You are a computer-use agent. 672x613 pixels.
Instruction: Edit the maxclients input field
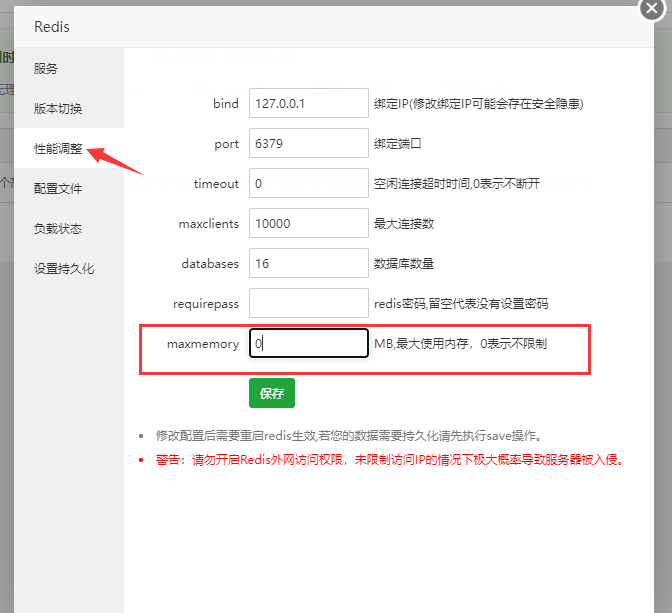pyautogui.click(x=309, y=223)
